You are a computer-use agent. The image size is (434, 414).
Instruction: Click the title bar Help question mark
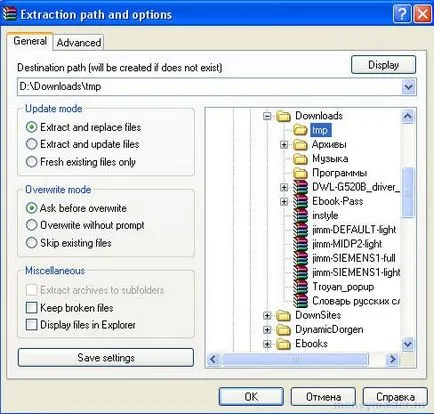pos(402,14)
